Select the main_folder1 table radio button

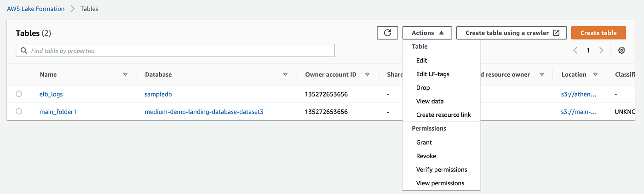[19, 111]
